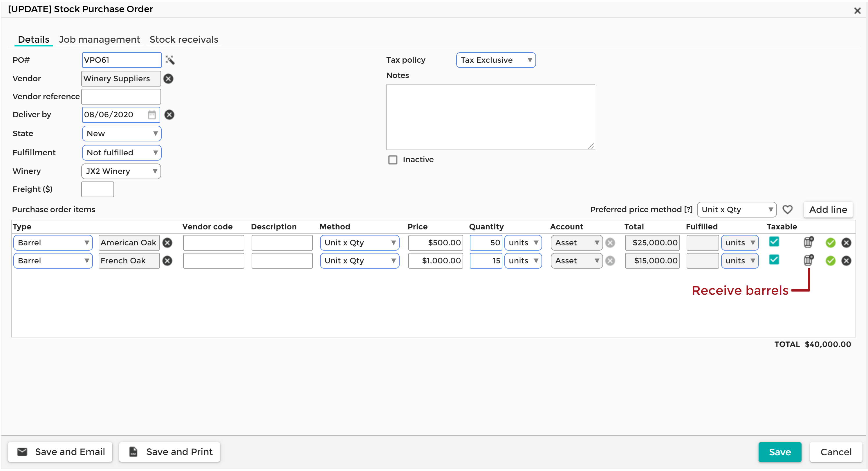Clear the Deliver by date
The height and width of the screenshot is (471, 868).
[x=169, y=115]
